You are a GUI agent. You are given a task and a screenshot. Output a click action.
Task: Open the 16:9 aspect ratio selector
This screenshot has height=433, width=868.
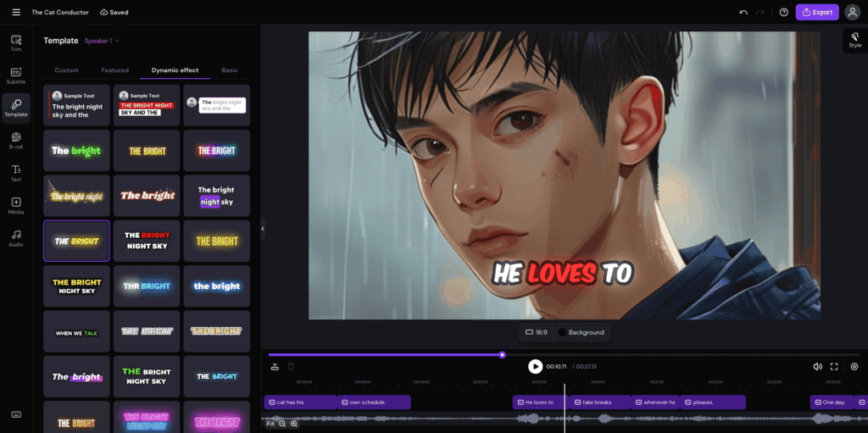click(x=537, y=332)
